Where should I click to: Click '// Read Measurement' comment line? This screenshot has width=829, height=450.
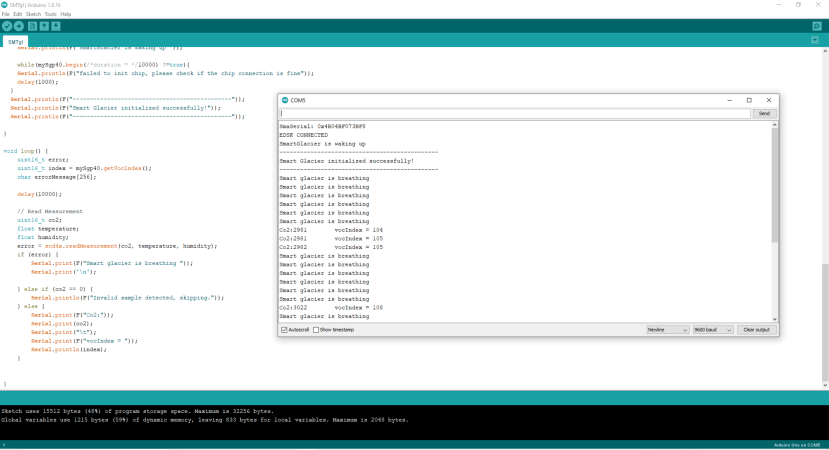point(50,212)
